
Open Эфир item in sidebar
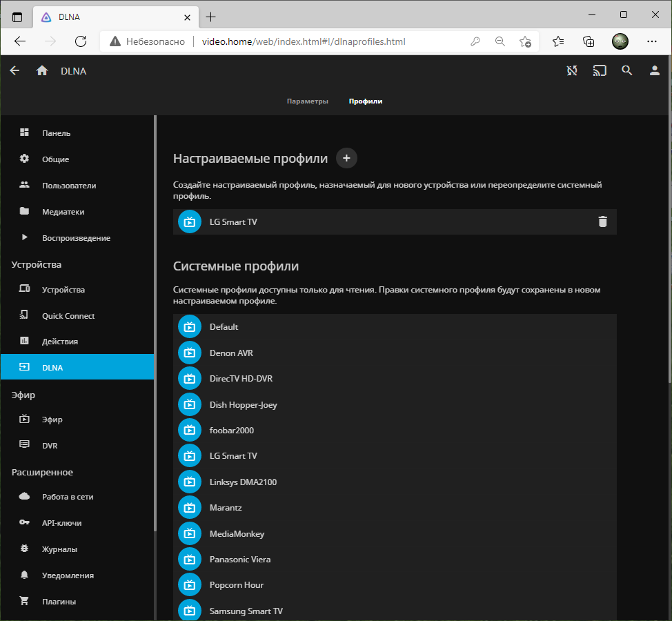77,420
